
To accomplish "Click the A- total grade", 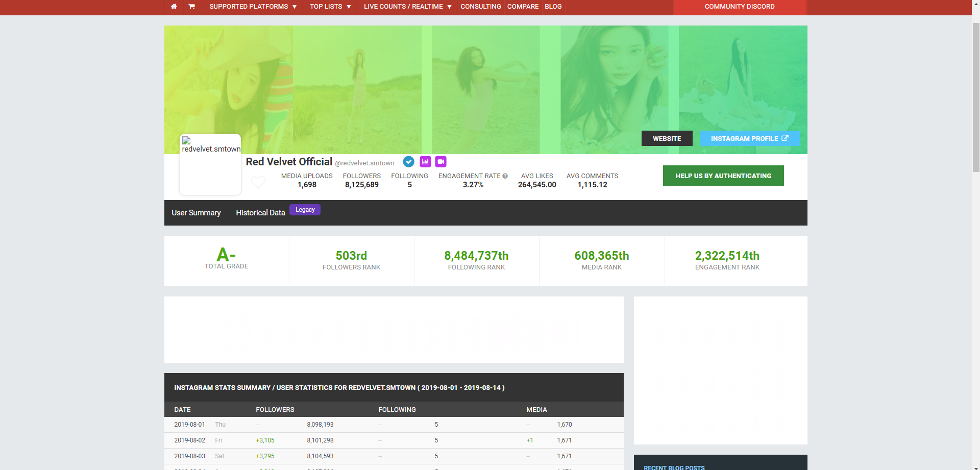I will tap(226, 255).
